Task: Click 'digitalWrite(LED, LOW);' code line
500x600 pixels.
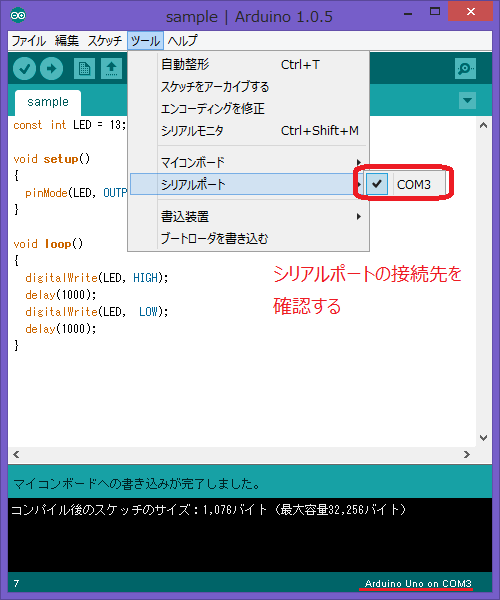Action: click(97, 312)
